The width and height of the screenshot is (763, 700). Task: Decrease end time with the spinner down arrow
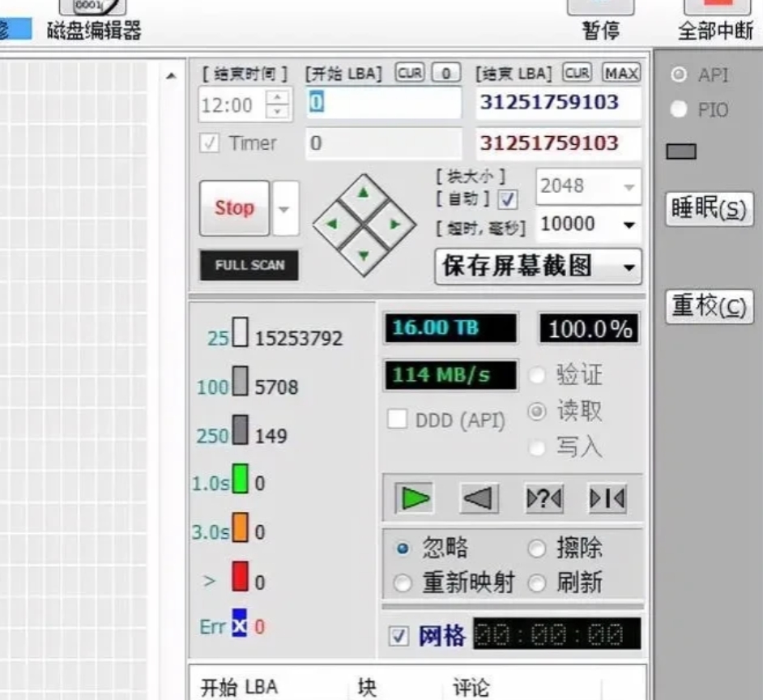coord(278,112)
